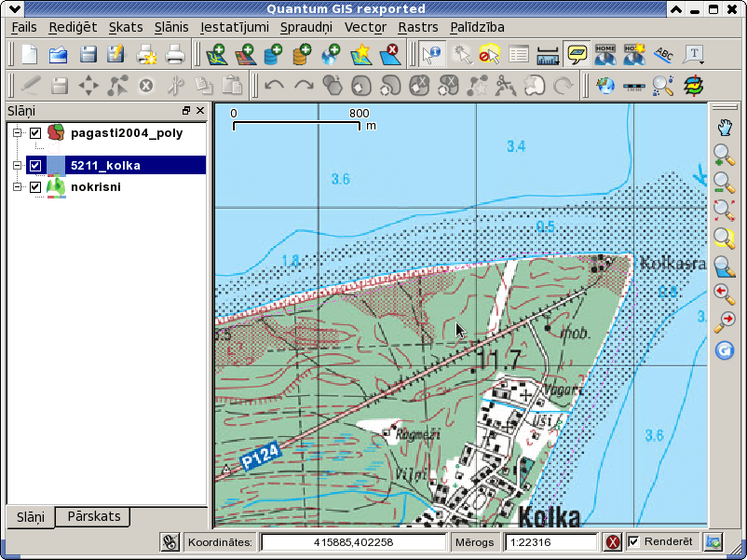Toggle editing pencil icon
The image size is (747, 560).
pos(31,86)
